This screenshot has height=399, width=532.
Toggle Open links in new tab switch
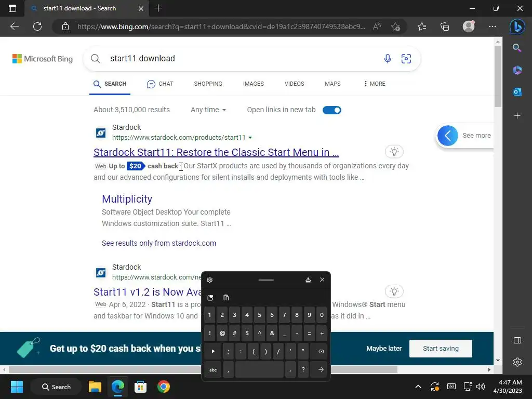(x=332, y=110)
